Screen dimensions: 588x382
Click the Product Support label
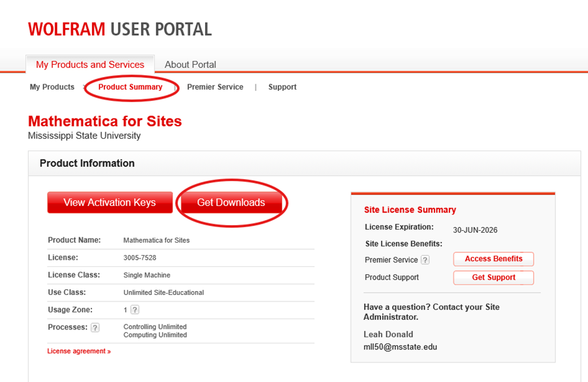(x=391, y=277)
